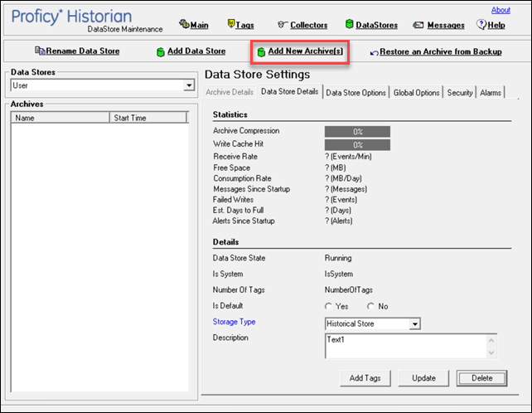Viewport: 532px width, 413px height.
Task: Open the Messages link
Action: (446, 25)
